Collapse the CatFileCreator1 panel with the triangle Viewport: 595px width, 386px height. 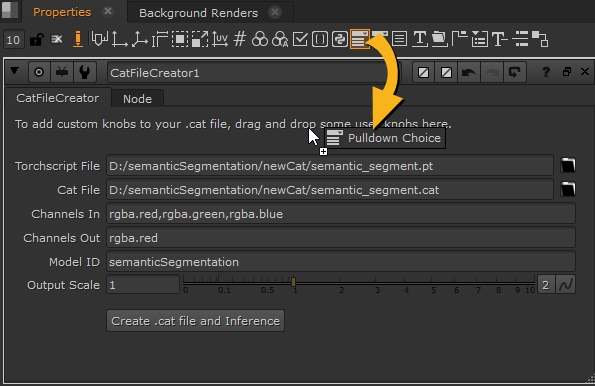click(14, 71)
